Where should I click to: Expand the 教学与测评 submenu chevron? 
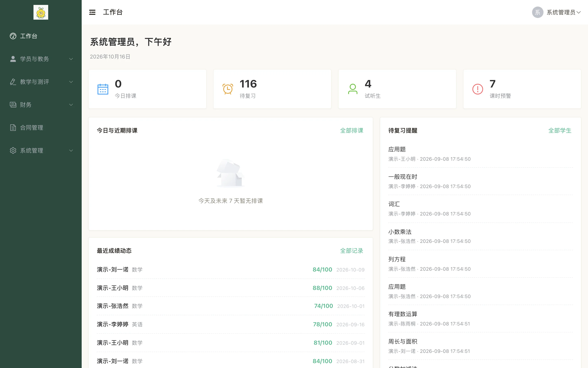71,82
